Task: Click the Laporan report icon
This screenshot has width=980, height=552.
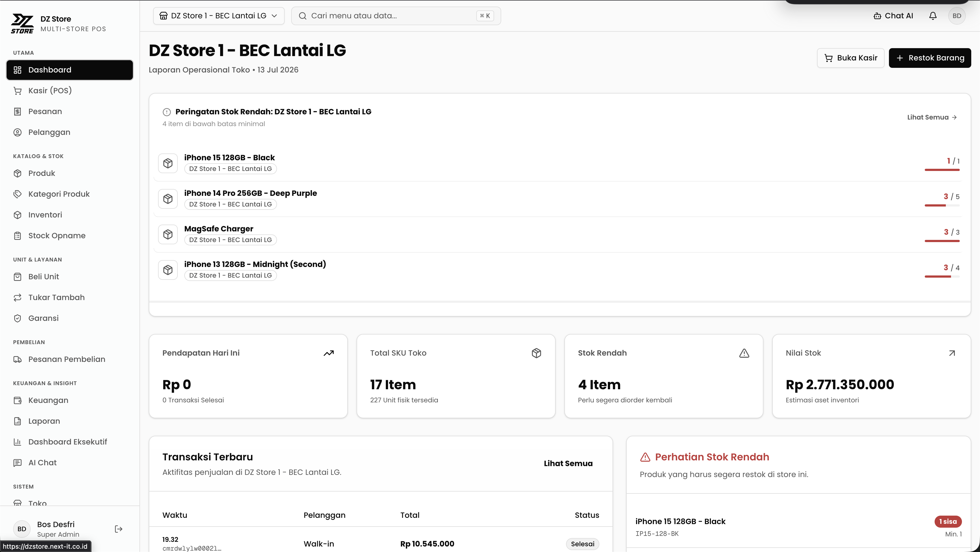Action: pyautogui.click(x=17, y=421)
